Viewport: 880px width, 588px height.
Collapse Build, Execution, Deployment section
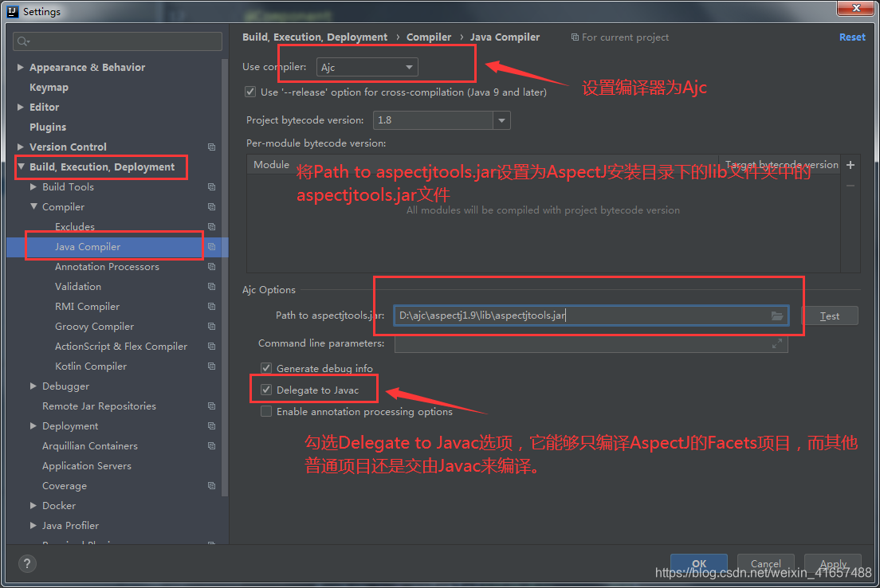point(21,167)
